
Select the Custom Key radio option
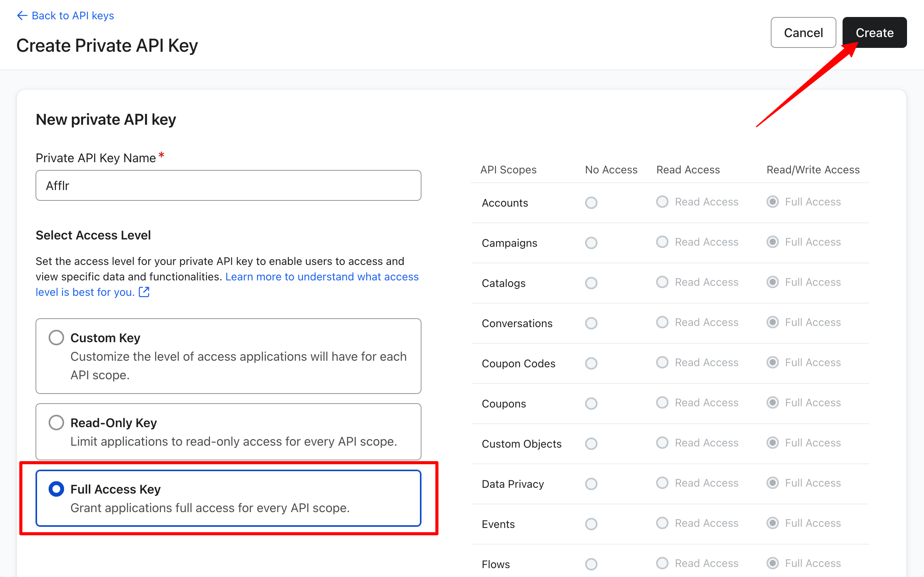[x=56, y=338]
